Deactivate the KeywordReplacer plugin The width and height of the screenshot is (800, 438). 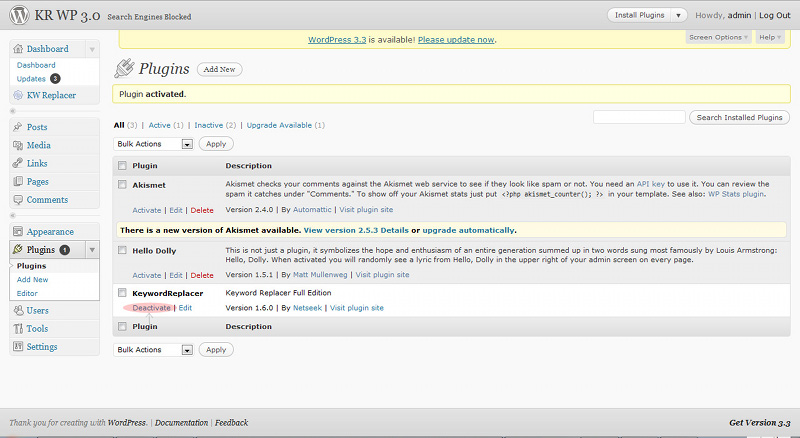click(x=152, y=308)
